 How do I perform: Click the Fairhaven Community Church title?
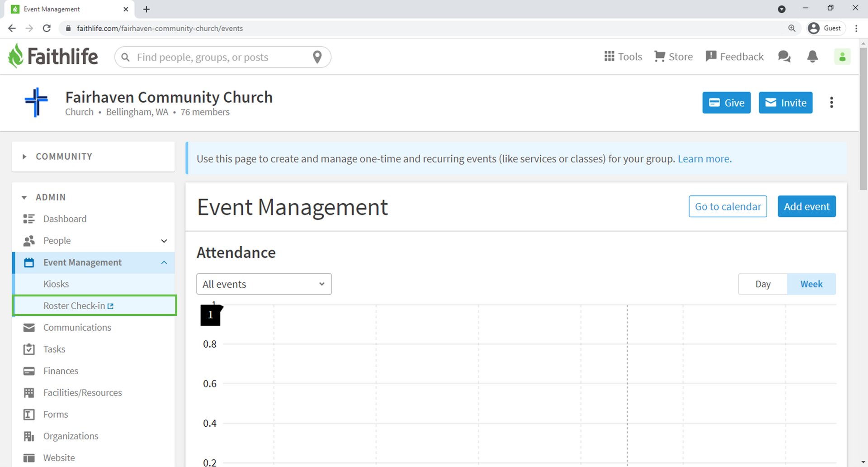pyautogui.click(x=169, y=97)
